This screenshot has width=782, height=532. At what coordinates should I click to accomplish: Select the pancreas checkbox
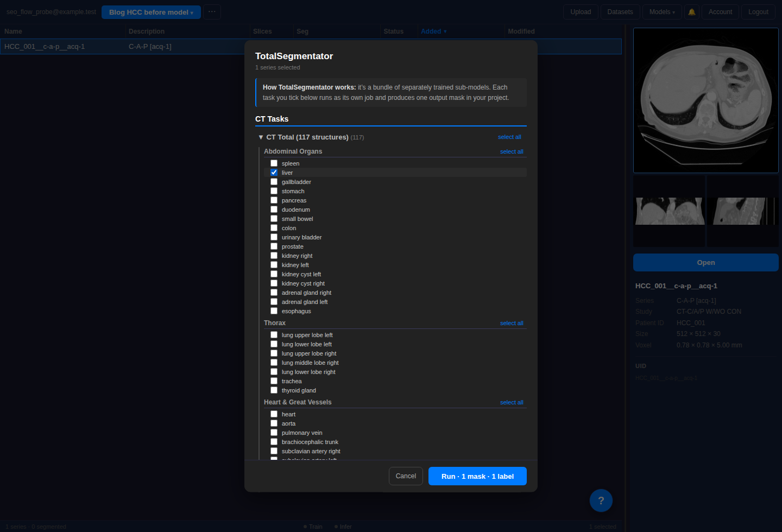(274, 200)
